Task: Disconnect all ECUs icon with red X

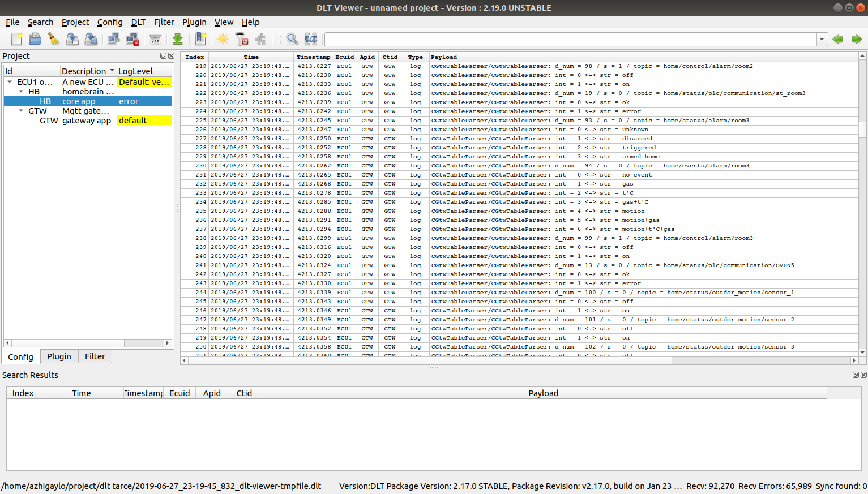Action: (132, 39)
